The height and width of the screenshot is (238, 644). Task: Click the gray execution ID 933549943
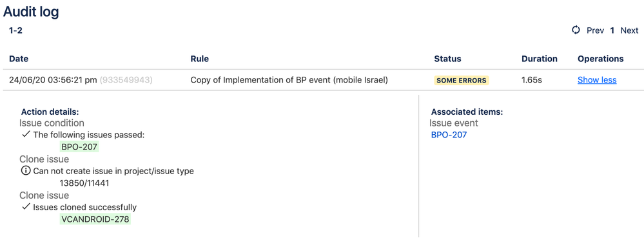126,80
